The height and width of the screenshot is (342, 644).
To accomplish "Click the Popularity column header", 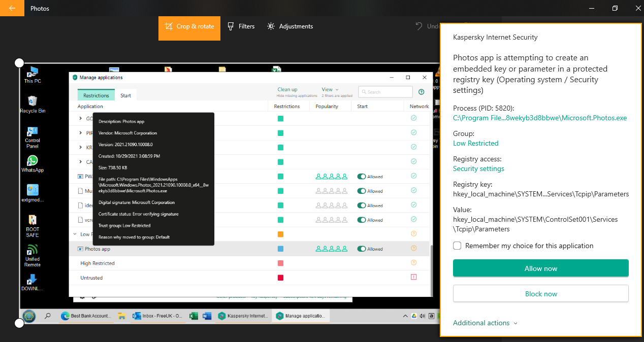I will point(327,107).
